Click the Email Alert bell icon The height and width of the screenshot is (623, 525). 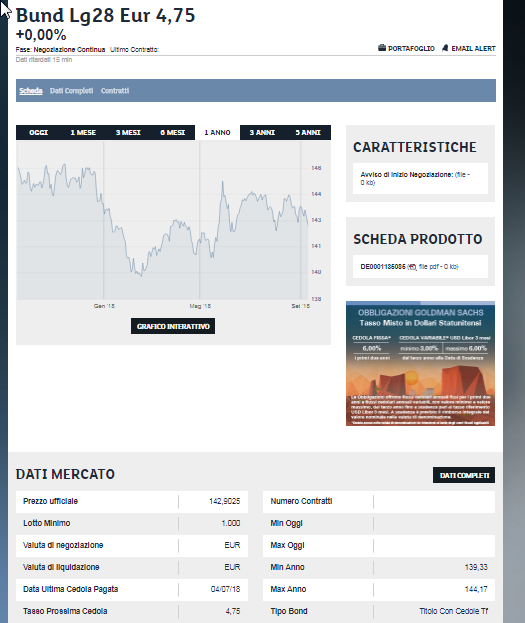[x=445, y=48]
